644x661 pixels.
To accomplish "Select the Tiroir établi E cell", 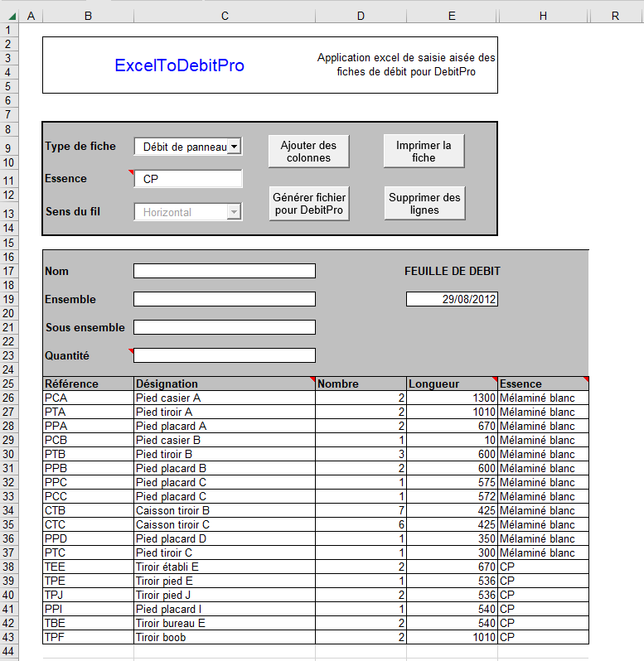I will [x=225, y=567].
